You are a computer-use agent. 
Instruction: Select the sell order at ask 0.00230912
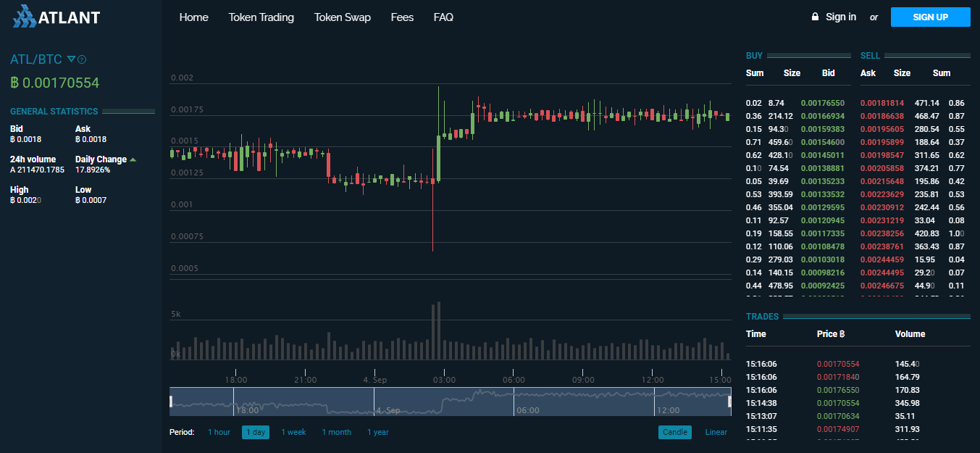click(915, 207)
